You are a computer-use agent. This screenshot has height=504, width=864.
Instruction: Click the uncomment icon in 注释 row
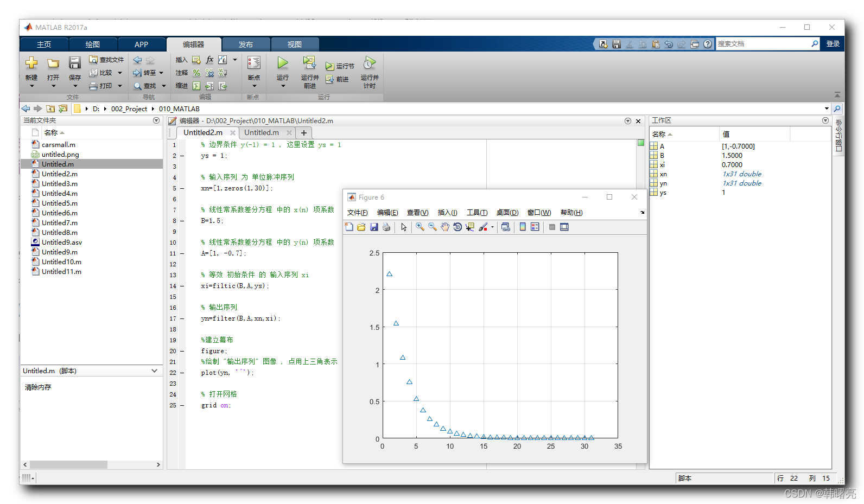pyautogui.click(x=209, y=73)
